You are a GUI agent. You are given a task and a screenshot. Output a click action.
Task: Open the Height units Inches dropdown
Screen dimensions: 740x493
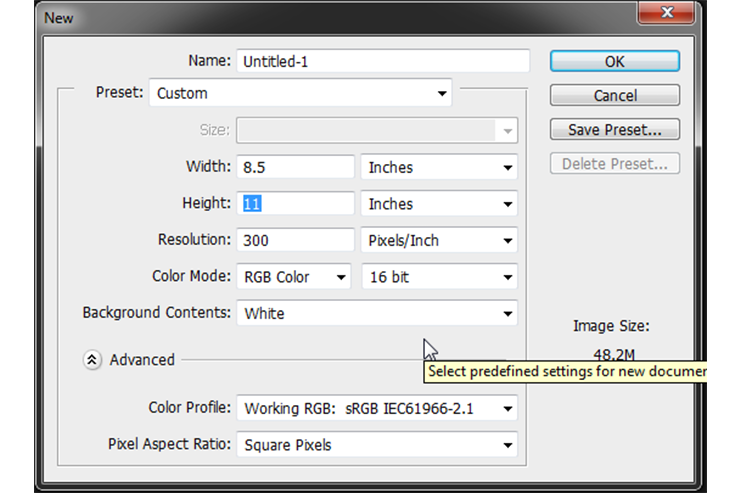click(439, 204)
